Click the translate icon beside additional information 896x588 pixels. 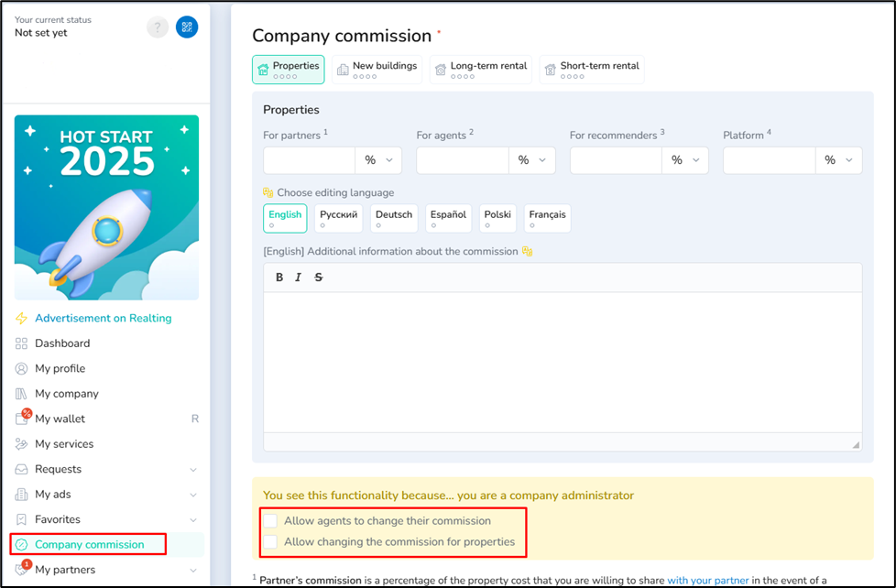pyautogui.click(x=528, y=252)
